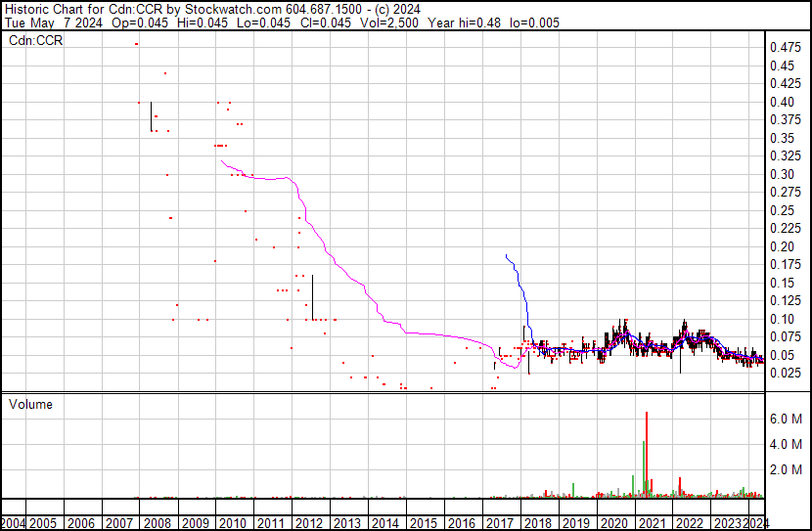Image resolution: width=812 pixels, height=531 pixels.
Task: Click the 0.20 price axis label
Action: coord(782,246)
